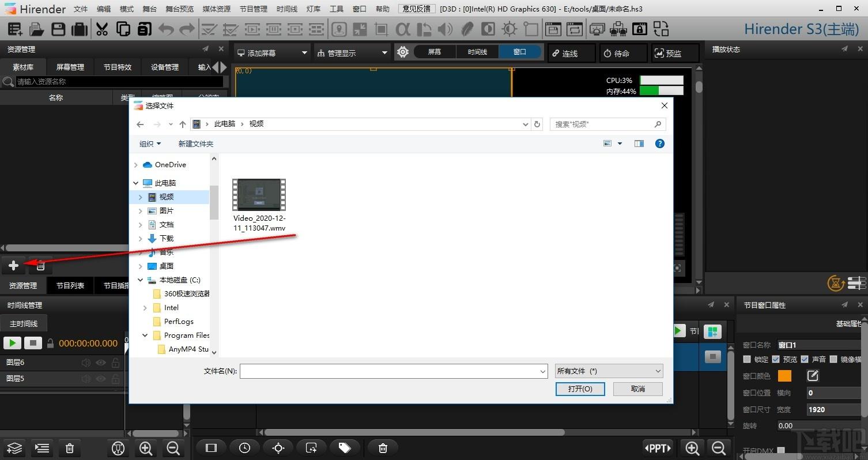Open the 组织 dropdown in file dialog
868x460 pixels.
pos(150,144)
